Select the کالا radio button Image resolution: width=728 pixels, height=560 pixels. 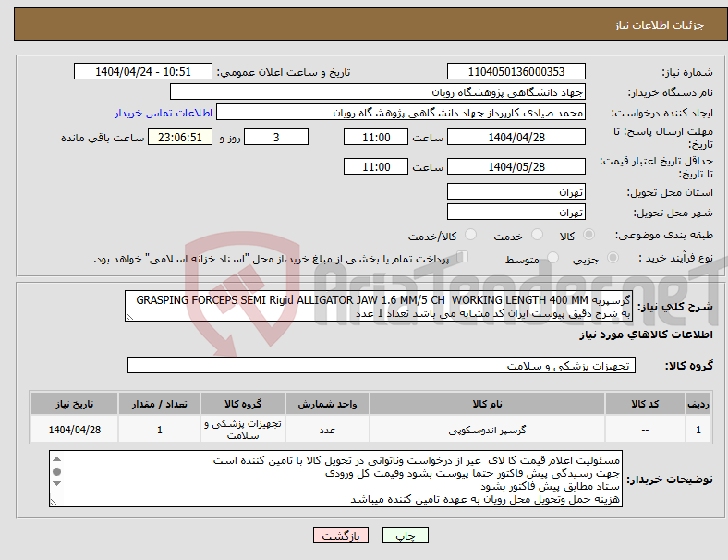(588, 235)
